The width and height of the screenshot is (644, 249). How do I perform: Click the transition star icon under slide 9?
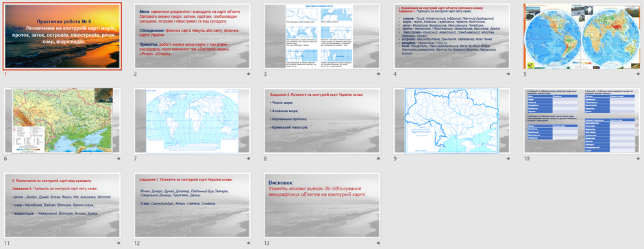(x=508, y=158)
